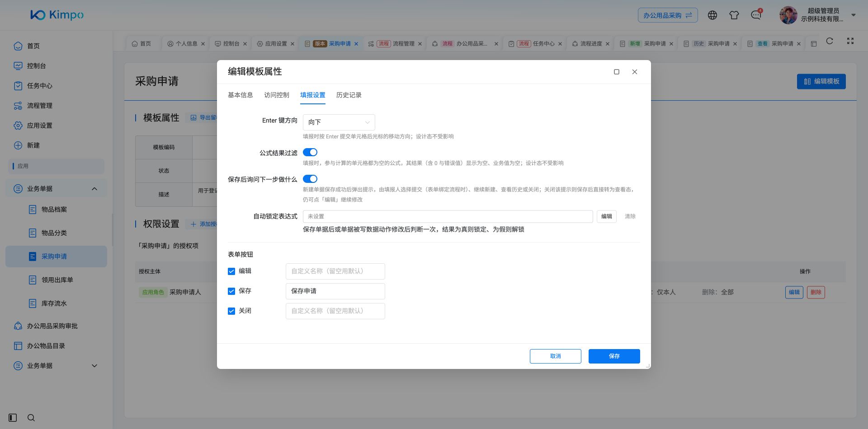Toggle the 公式结果过滤 switch
The width and height of the screenshot is (868, 429).
[310, 153]
